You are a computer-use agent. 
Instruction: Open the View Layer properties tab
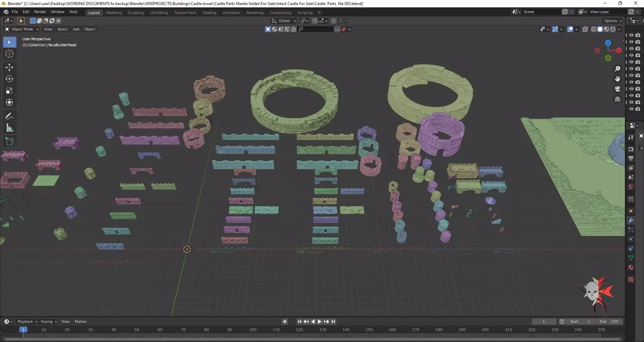pos(631,168)
